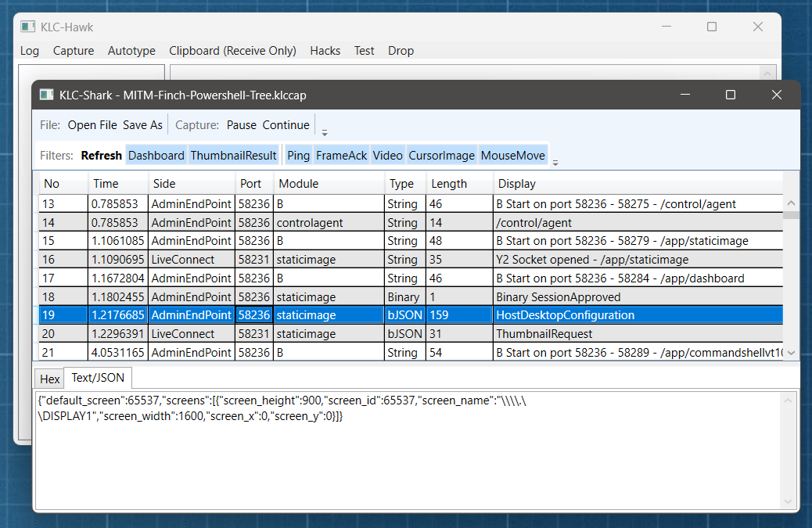Viewport: 812px width, 528px height.
Task: Open the Hacks menu in KLC-Hawk
Action: (x=325, y=51)
